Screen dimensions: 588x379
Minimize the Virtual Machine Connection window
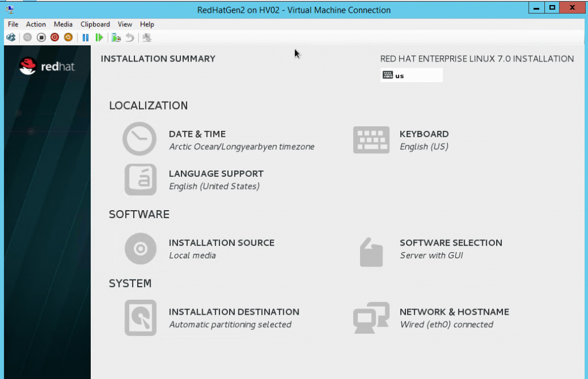pos(536,8)
